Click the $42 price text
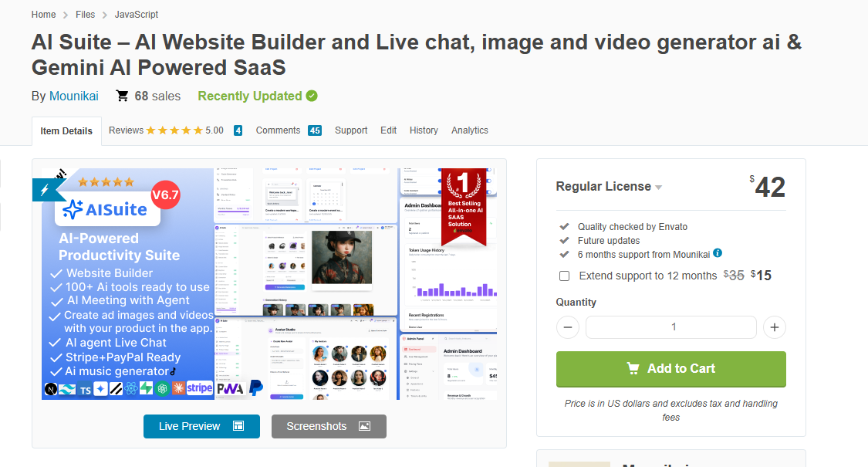This screenshot has width=868, height=467. pyautogui.click(x=767, y=187)
